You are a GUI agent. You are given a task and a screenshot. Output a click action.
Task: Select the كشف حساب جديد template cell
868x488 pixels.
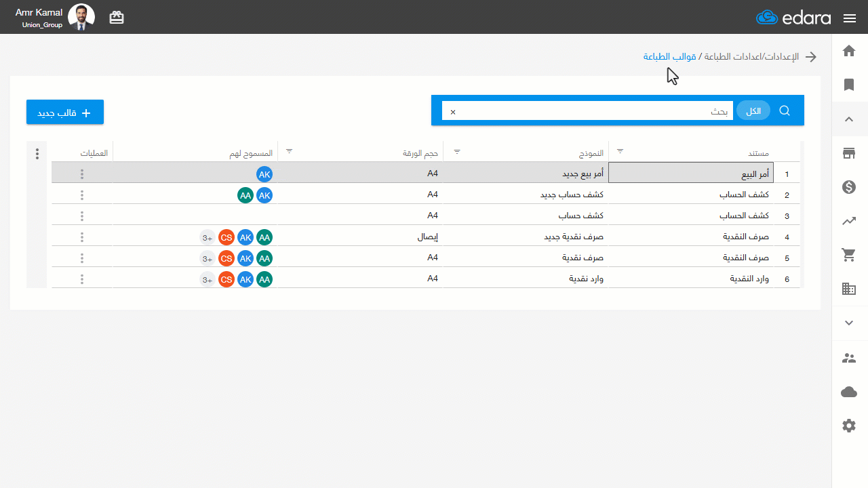pos(524,195)
